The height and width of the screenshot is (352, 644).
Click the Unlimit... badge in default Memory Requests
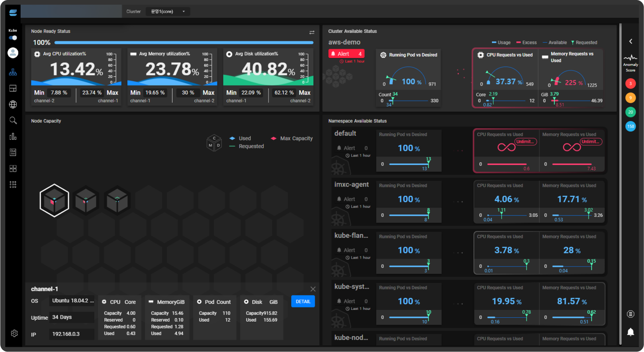point(591,142)
